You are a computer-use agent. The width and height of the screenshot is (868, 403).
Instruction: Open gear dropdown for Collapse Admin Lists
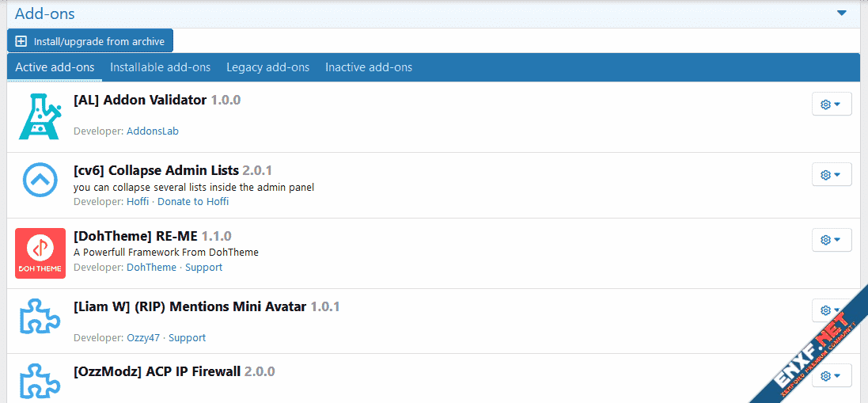(x=831, y=174)
